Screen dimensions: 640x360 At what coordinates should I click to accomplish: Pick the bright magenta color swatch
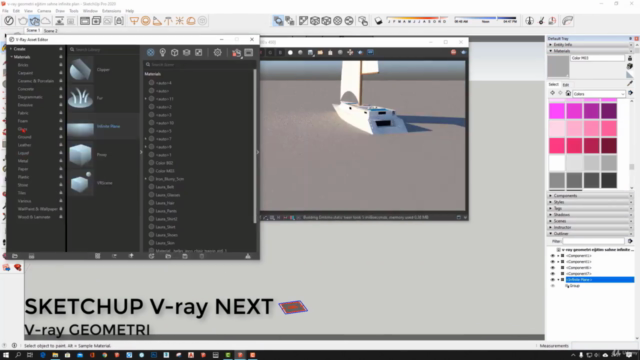557,111
